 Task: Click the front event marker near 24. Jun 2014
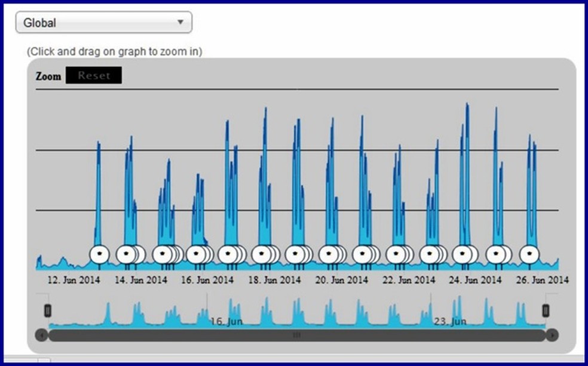(x=462, y=255)
